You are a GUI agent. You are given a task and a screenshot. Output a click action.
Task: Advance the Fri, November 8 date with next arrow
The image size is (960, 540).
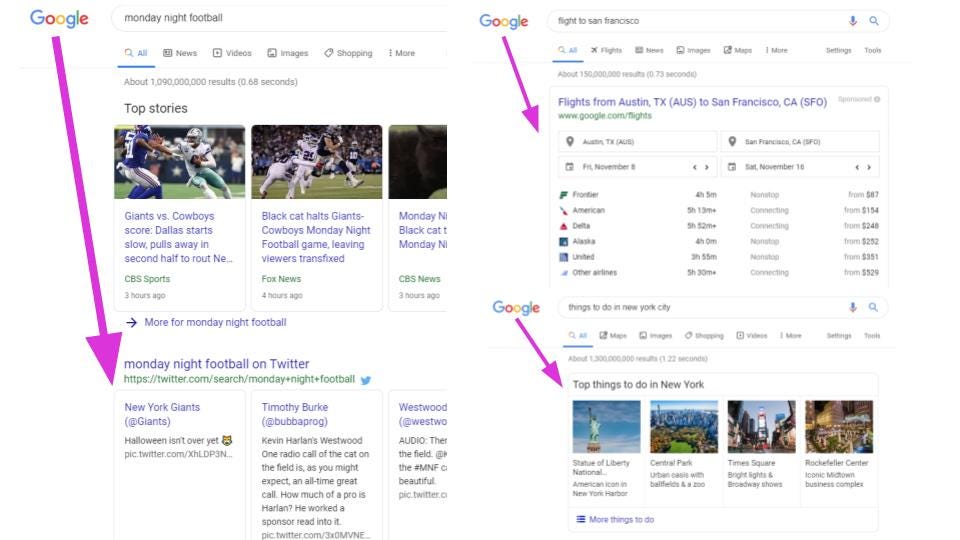tap(707, 167)
